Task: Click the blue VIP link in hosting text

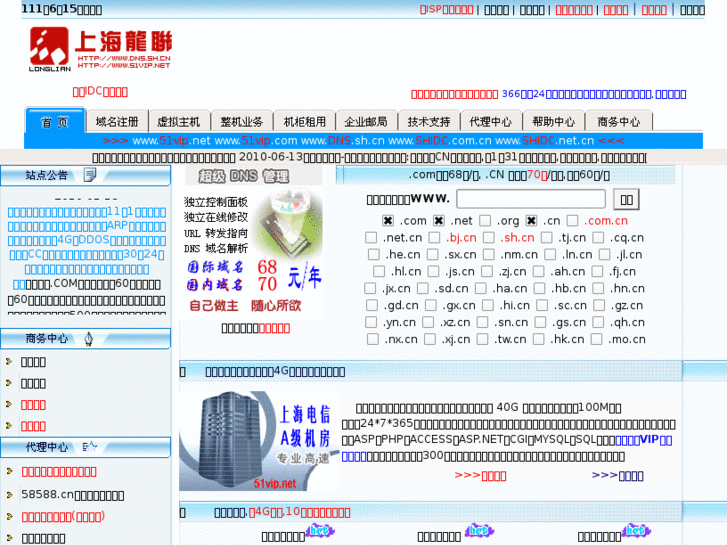Action: click(644, 440)
